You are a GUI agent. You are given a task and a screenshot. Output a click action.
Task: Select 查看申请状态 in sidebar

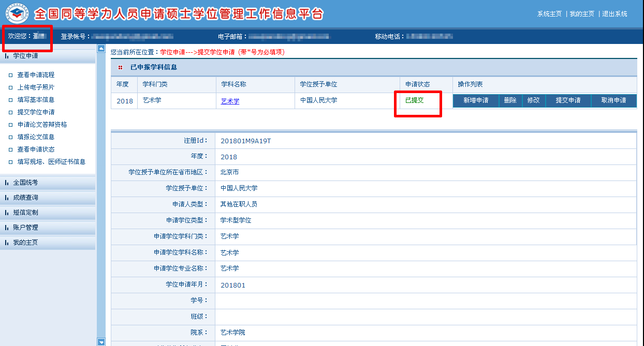[36, 149]
